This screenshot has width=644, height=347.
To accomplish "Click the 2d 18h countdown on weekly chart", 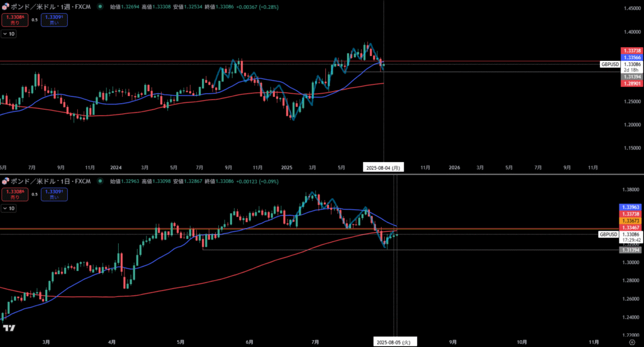I will (631, 70).
